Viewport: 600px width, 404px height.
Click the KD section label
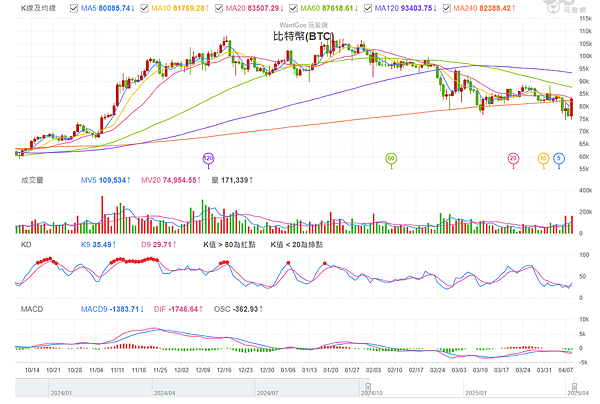(x=26, y=244)
